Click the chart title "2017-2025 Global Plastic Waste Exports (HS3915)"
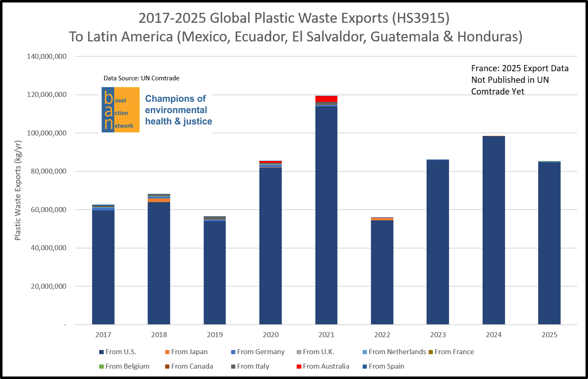 (x=294, y=18)
